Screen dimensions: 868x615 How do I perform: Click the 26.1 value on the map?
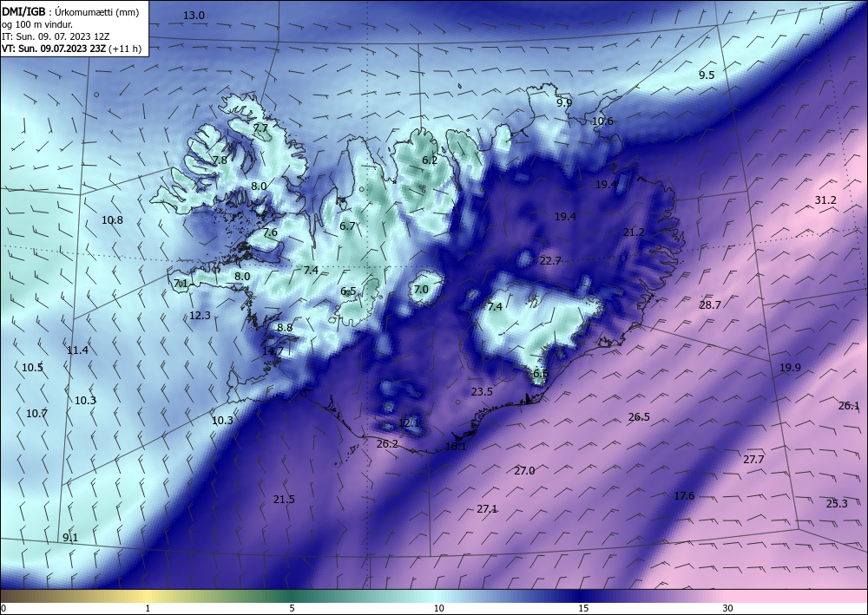pyautogui.click(x=849, y=406)
